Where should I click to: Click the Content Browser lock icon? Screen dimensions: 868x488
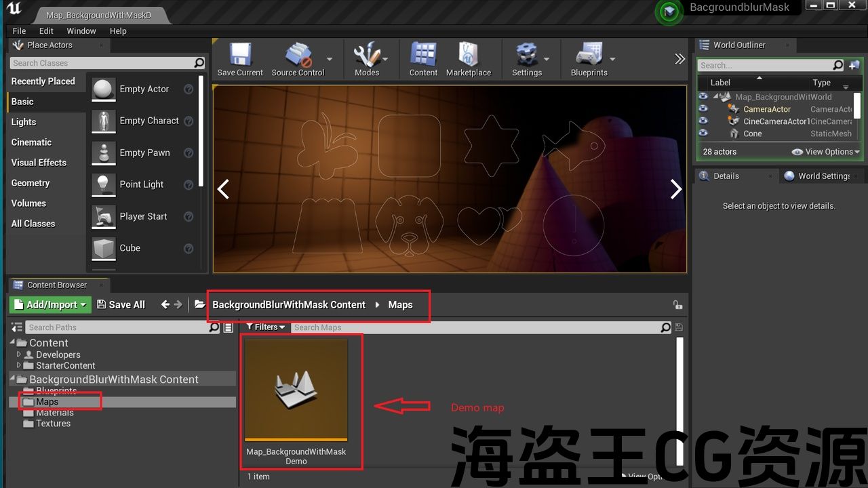click(x=677, y=305)
